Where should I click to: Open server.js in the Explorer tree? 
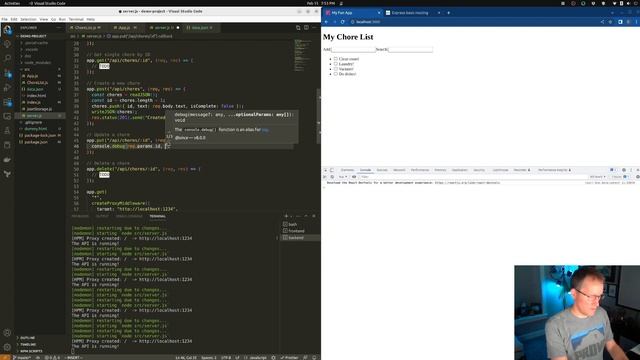(x=34, y=116)
